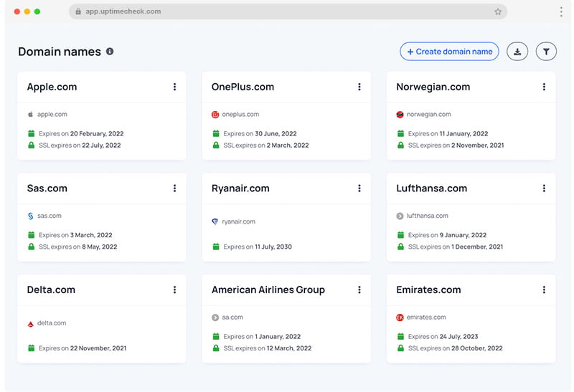Open the Norwegian.com card title

433,87
